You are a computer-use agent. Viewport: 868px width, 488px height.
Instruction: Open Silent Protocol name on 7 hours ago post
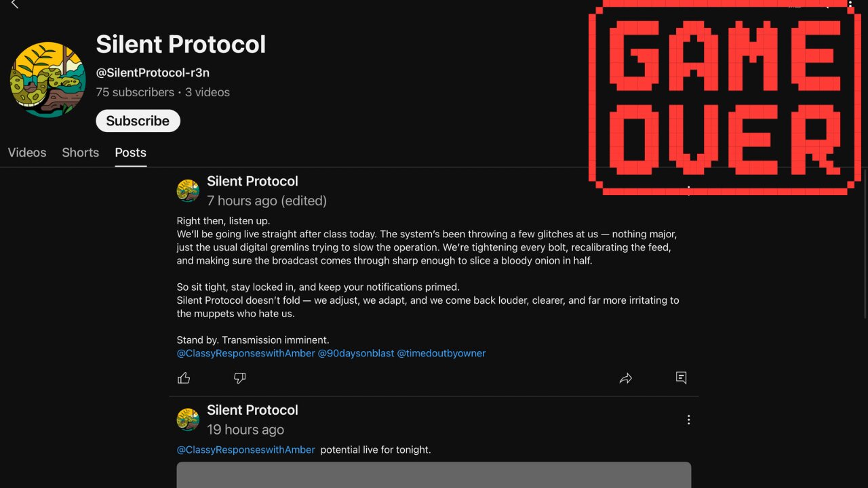(x=252, y=181)
